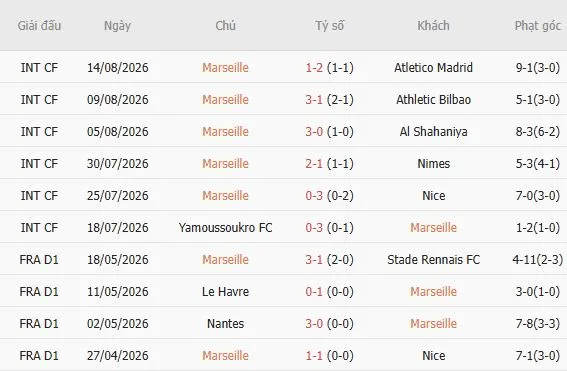Open the Stade Rennais FC team link
Image resolution: width=567 pixels, height=371 pixels.
point(433,259)
